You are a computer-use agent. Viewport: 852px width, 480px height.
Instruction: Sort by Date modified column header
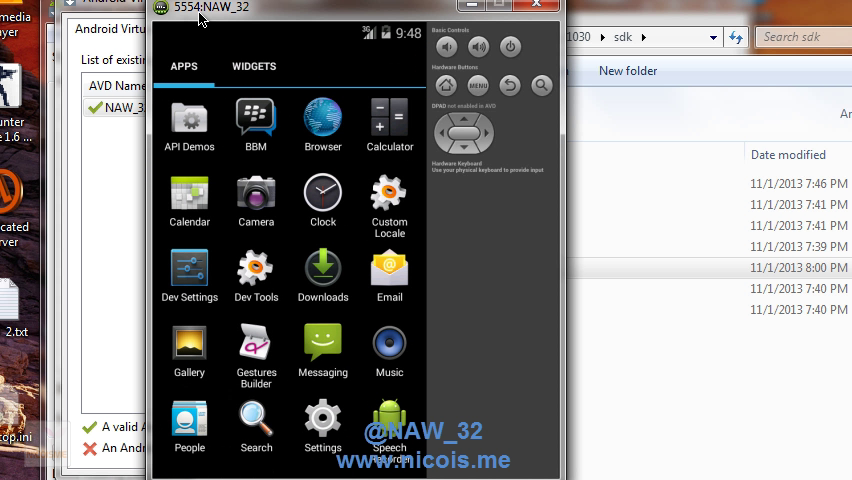[x=788, y=155]
